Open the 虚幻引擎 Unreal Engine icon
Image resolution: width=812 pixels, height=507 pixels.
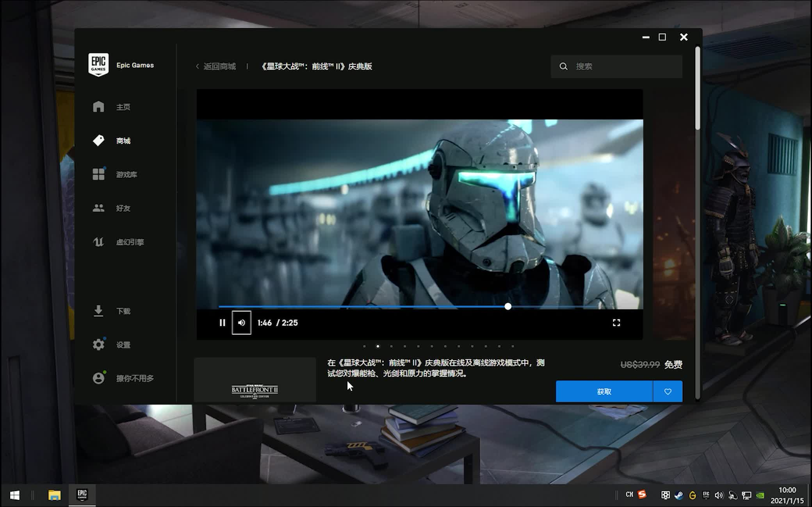point(98,242)
